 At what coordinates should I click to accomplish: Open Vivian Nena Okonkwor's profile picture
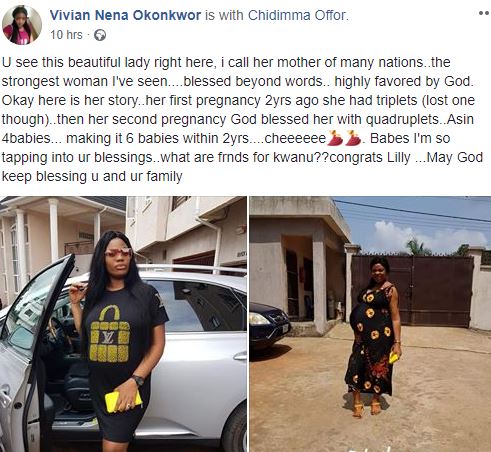(22, 25)
